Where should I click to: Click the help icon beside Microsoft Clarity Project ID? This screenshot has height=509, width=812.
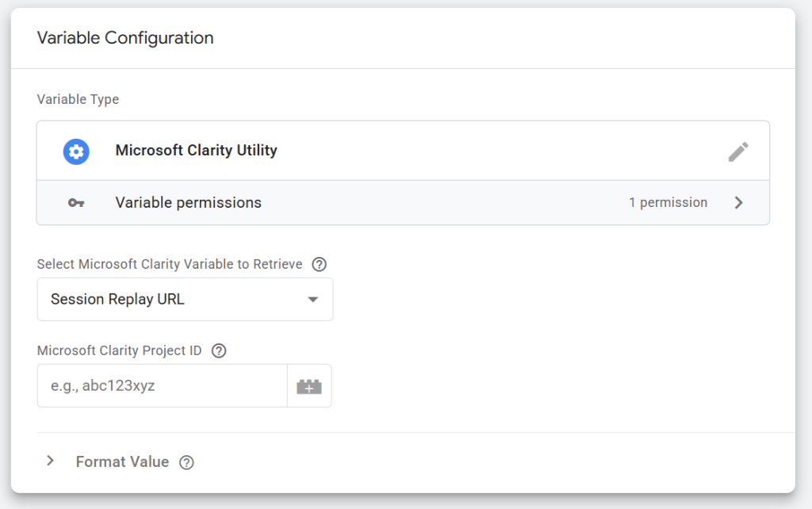[x=219, y=350]
